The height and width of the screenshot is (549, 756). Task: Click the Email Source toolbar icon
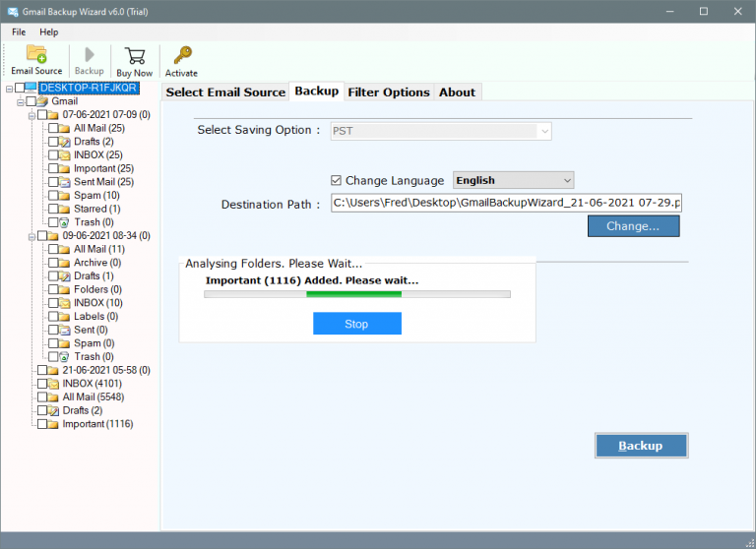coord(36,53)
